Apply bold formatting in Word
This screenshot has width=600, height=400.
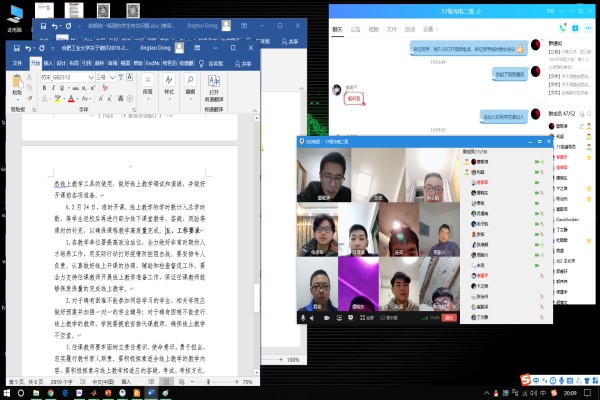(44, 88)
